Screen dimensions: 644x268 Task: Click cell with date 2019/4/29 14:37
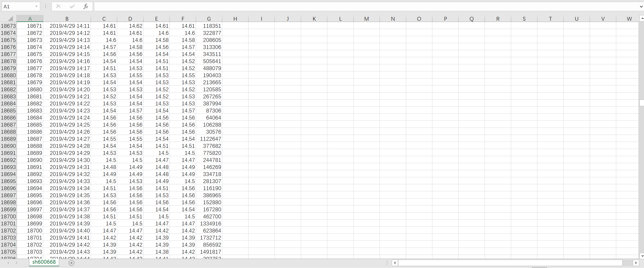click(x=67, y=209)
